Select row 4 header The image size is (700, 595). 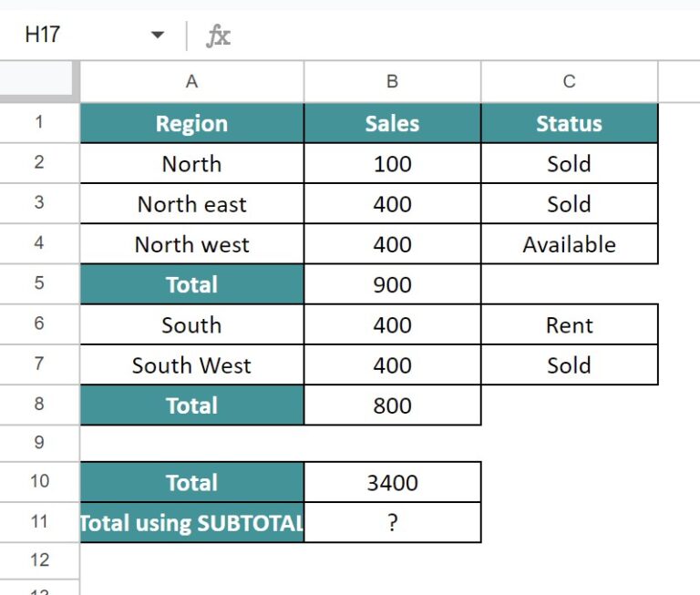39,243
